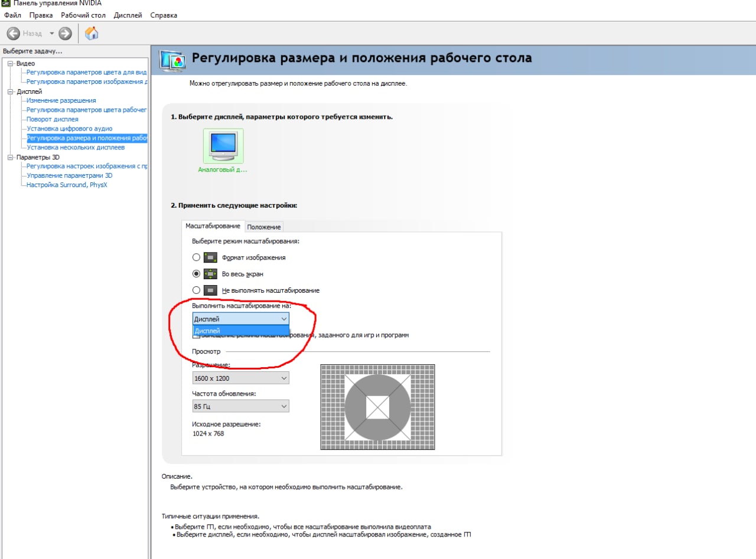Click the 'Аналоговый д...' display label
Image resolution: width=756 pixels, height=559 pixels.
[223, 169]
